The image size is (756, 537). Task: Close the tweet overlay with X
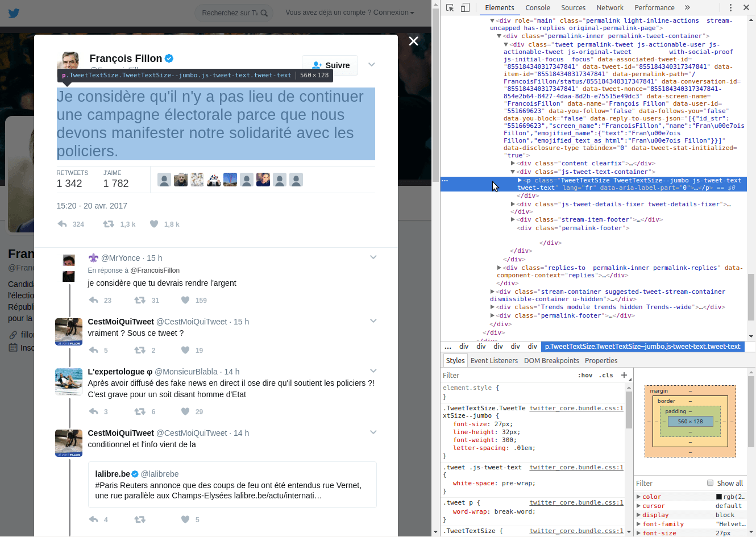click(413, 41)
